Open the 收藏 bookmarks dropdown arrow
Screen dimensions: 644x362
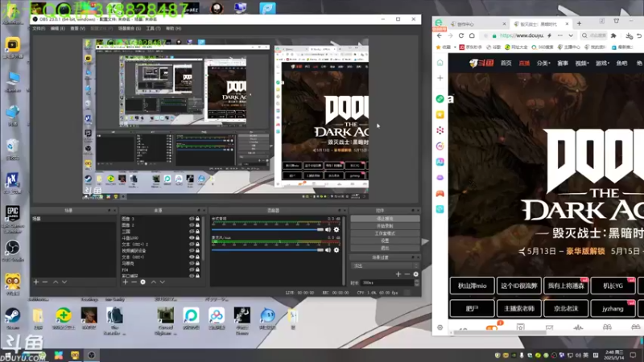[455, 47]
